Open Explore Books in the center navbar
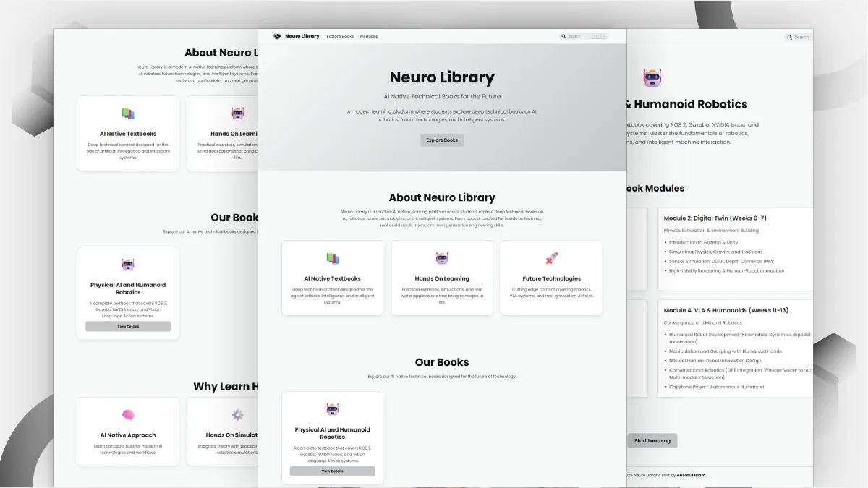868x488 pixels. [340, 36]
